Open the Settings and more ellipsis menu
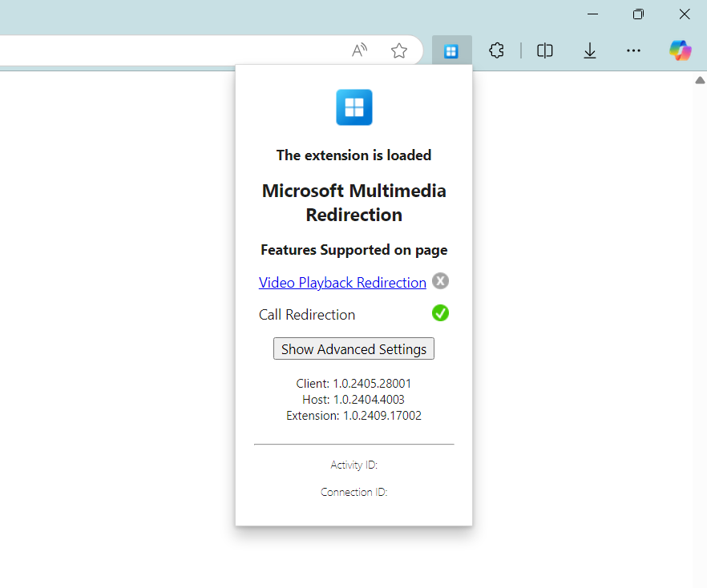 pyautogui.click(x=633, y=50)
